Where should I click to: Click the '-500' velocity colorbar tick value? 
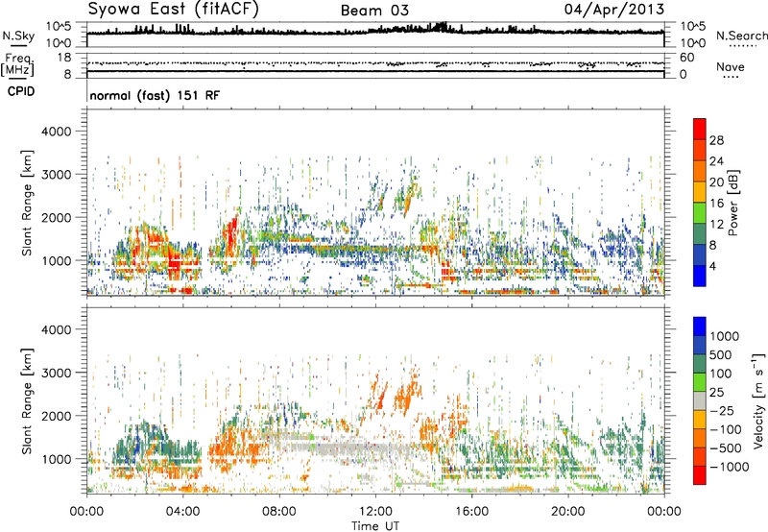(x=726, y=448)
